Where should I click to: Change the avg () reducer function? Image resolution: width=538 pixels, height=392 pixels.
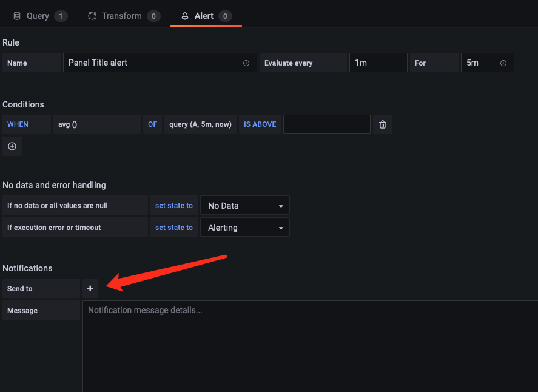[x=97, y=124]
